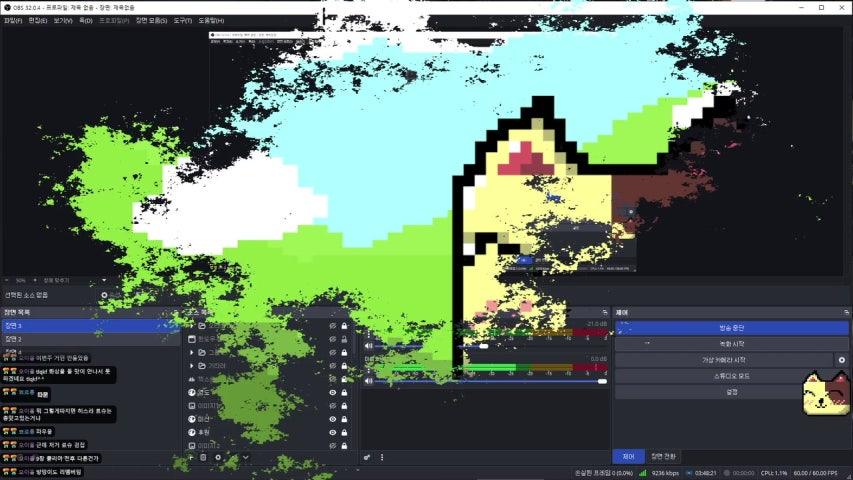Open source properties gear in sources toolbar
853x480 pixels.
click(218, 458)
